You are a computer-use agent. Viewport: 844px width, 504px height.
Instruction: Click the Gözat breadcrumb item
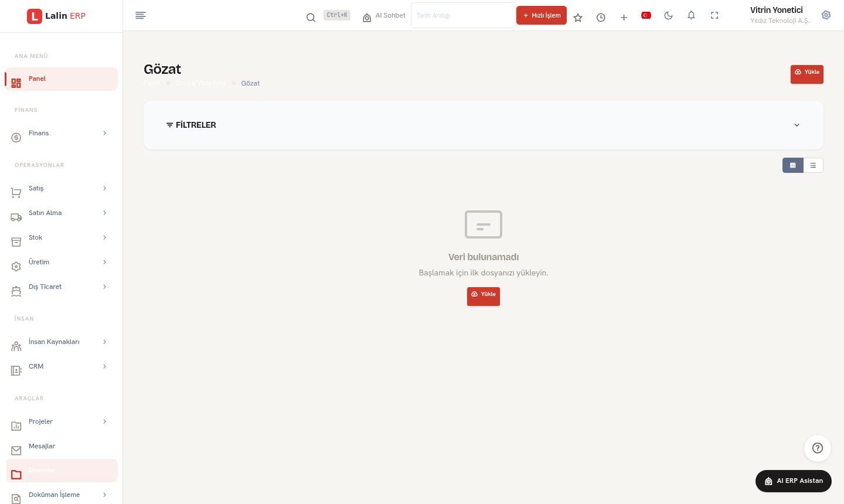(250, 83)
